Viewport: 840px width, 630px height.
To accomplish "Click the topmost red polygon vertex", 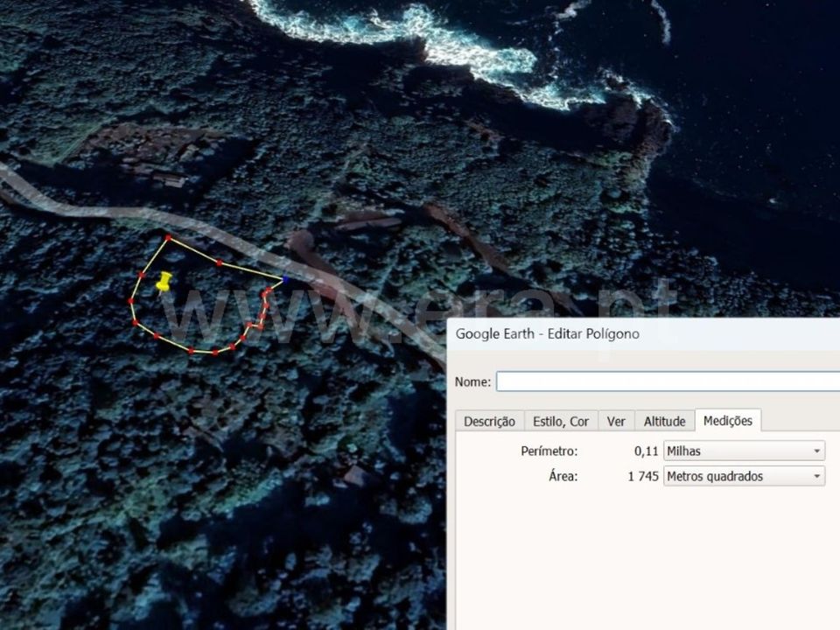I will (168, 237).
